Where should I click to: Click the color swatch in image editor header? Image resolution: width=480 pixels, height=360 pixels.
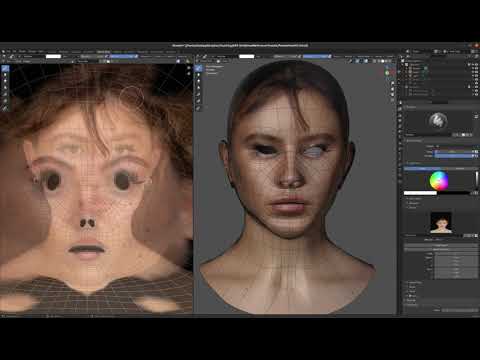(x=53, y=56)
